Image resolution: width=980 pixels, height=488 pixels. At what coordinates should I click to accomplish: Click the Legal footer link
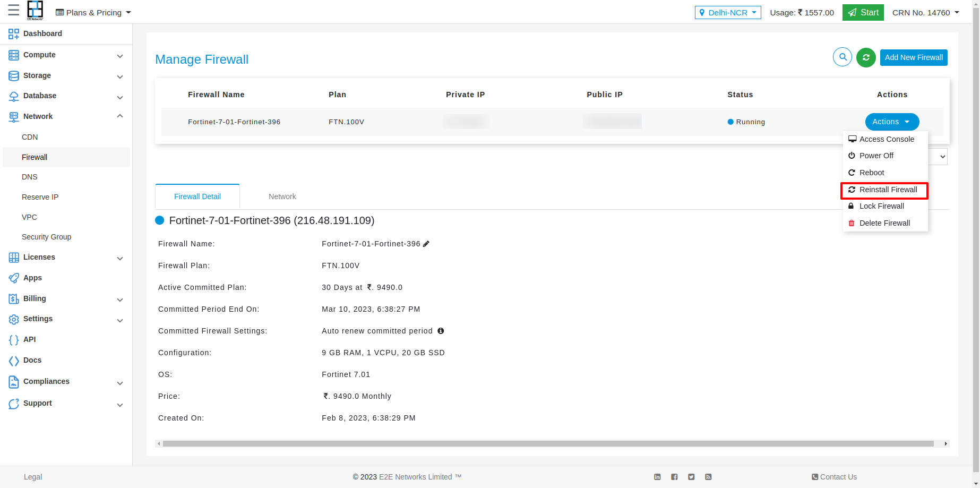point(33,477)
